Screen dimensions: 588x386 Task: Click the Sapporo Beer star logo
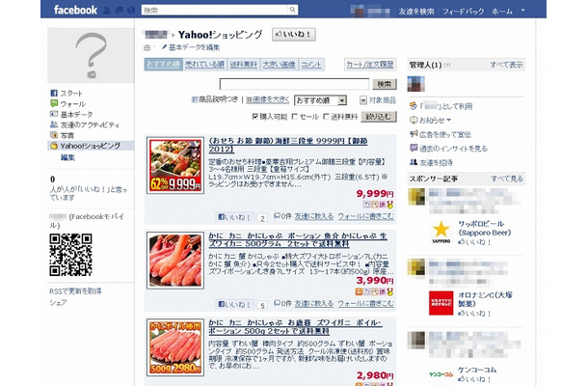[441, 232]
